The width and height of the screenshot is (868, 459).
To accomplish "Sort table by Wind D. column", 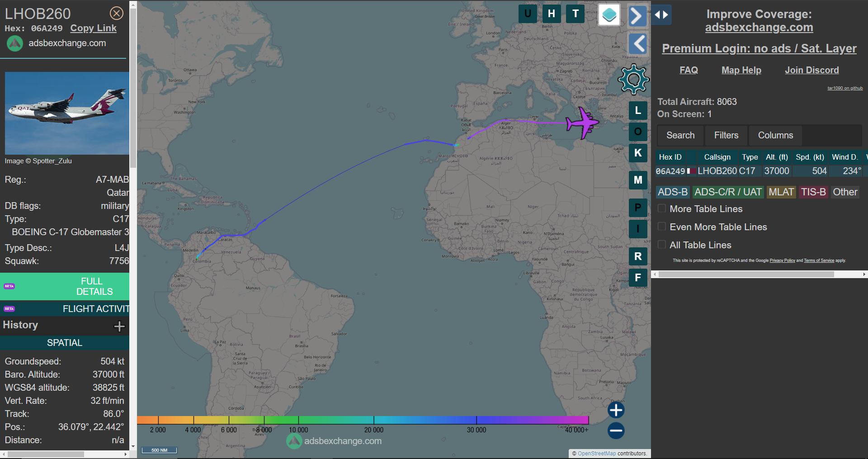I will [844, 157].
